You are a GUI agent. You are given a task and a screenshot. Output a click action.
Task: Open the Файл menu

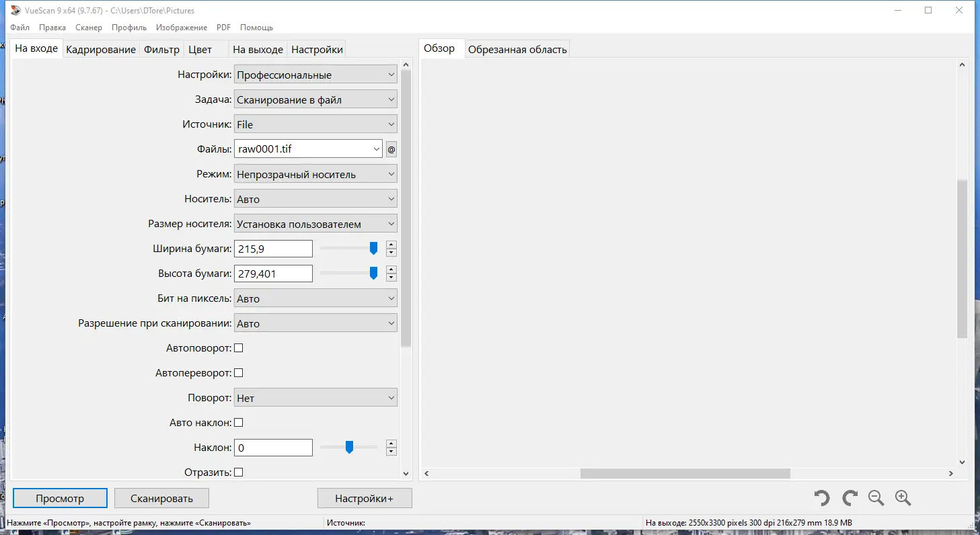coord(20,28)
